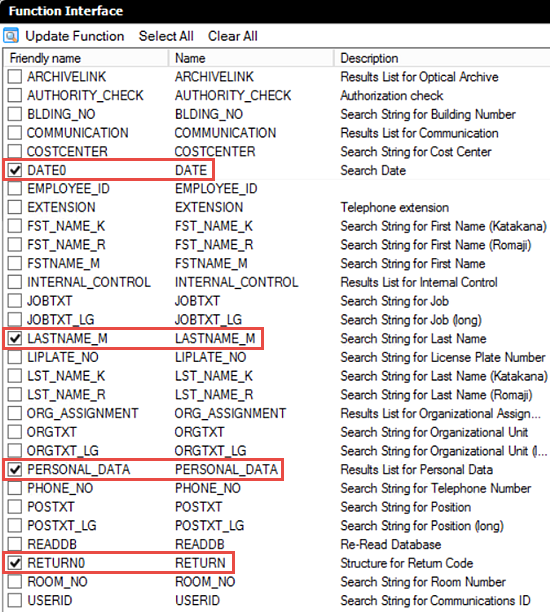
Task: Check the USERID checkbox
Action: coord(15,601)
